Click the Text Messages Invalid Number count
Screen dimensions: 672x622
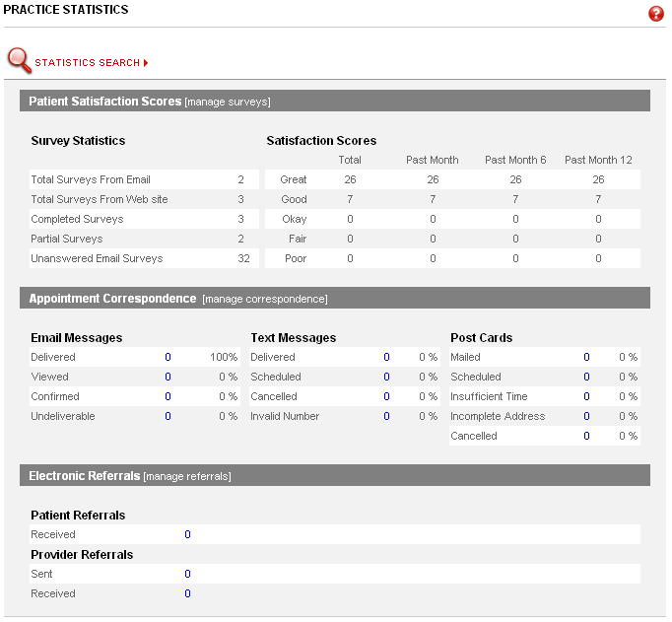387,416
